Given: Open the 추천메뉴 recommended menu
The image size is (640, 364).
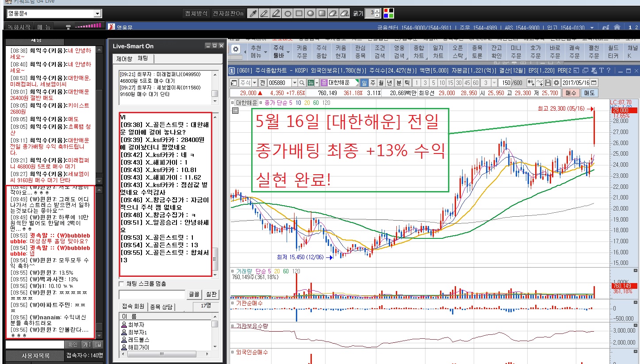Looking at the screenshot, I should tap(259, 52).
